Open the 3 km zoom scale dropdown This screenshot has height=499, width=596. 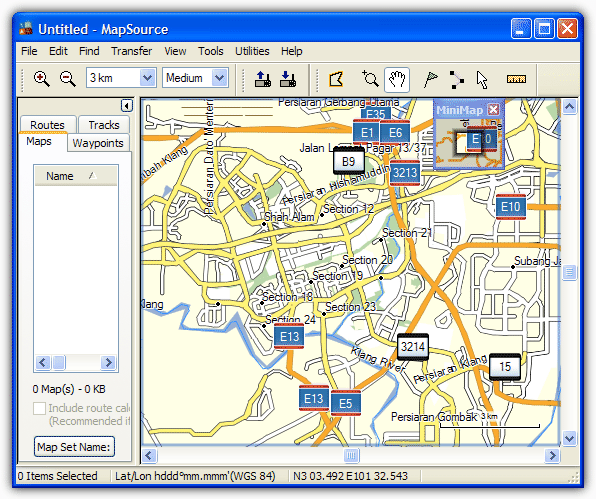point(147,78)
